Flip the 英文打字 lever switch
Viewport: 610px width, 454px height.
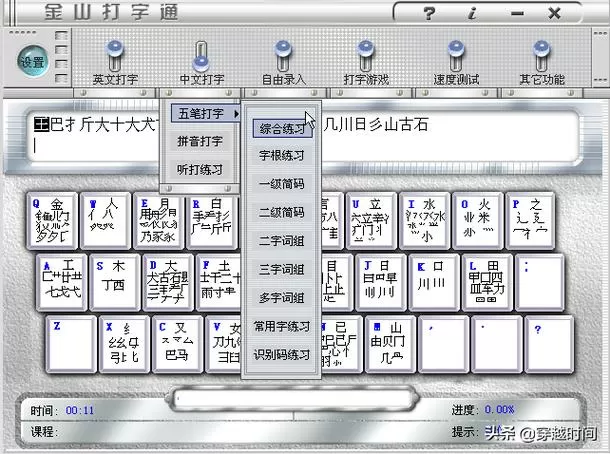[x=115, y=56]
